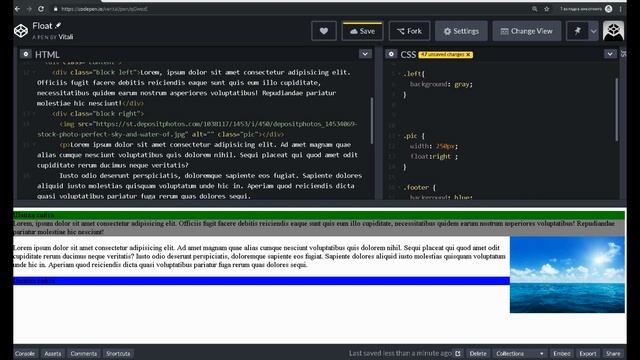Screen dimensions: 640x360
Task: Show keyboard Shortcuts
Action: coord(118,353)
